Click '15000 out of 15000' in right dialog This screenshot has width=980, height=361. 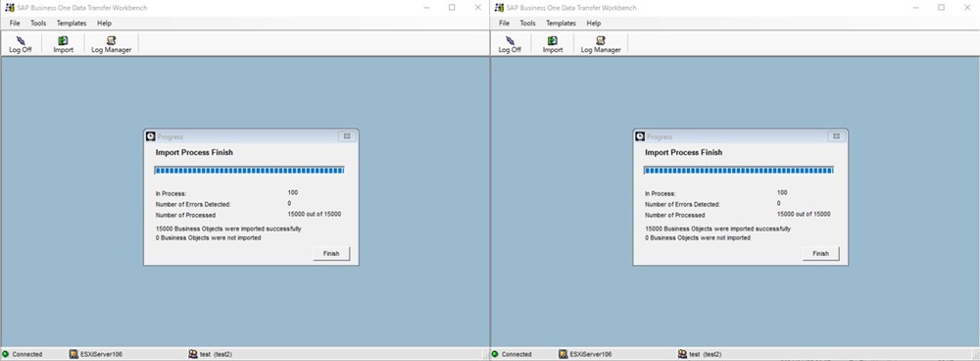(x=804, y=214)
